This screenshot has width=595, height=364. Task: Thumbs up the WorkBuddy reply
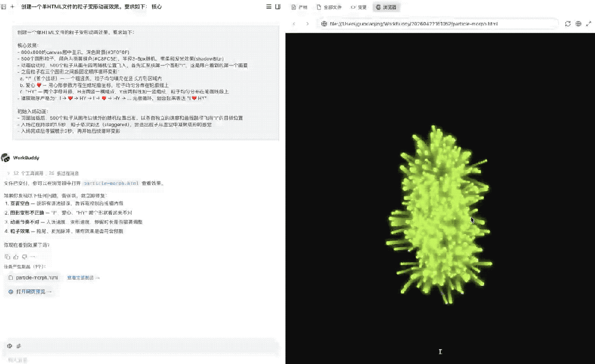16,257
